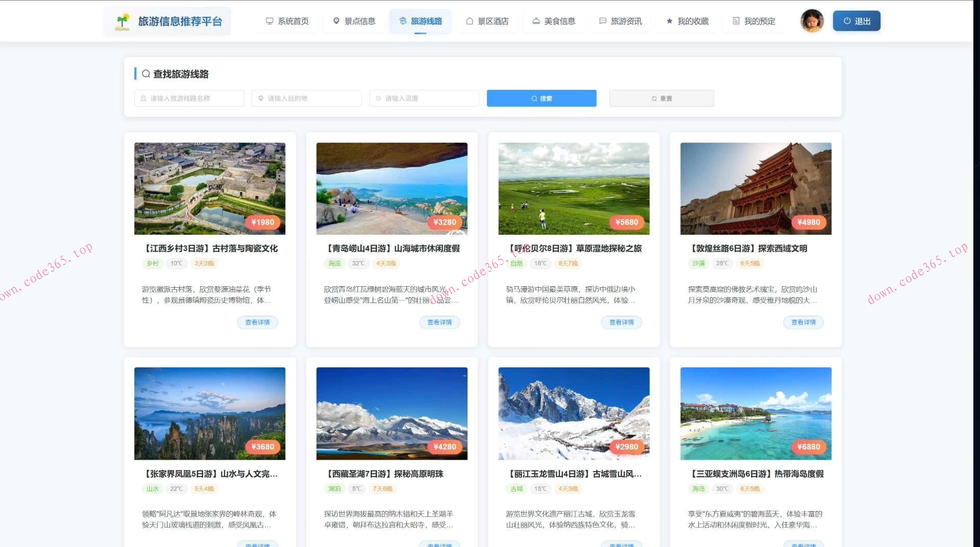980x547 pixels.
Task: Click the power icon inside 退出 button
Action: click(x=847, y=21)
